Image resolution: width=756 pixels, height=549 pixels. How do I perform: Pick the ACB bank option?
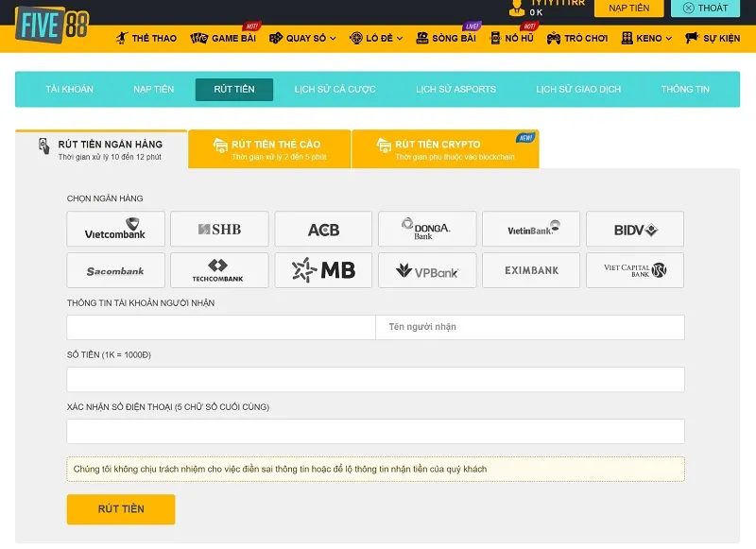point(323,229)
